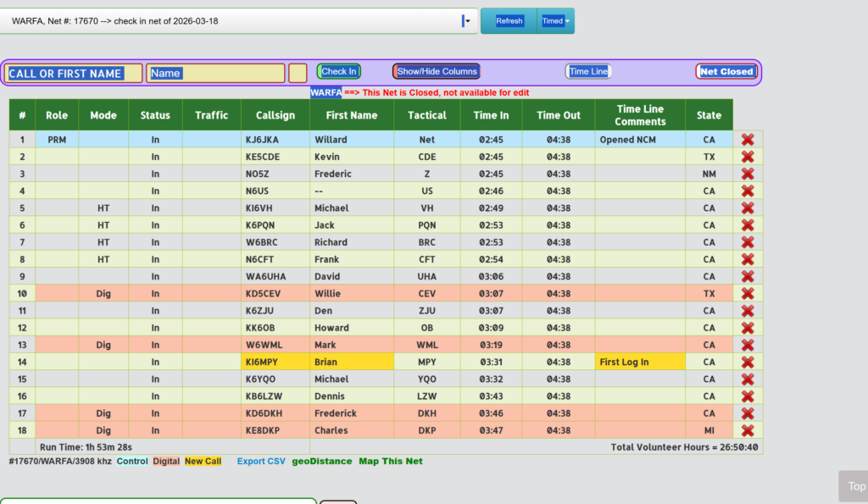Delete KD5CEV Willie row via red X

[x=748, y=294]
